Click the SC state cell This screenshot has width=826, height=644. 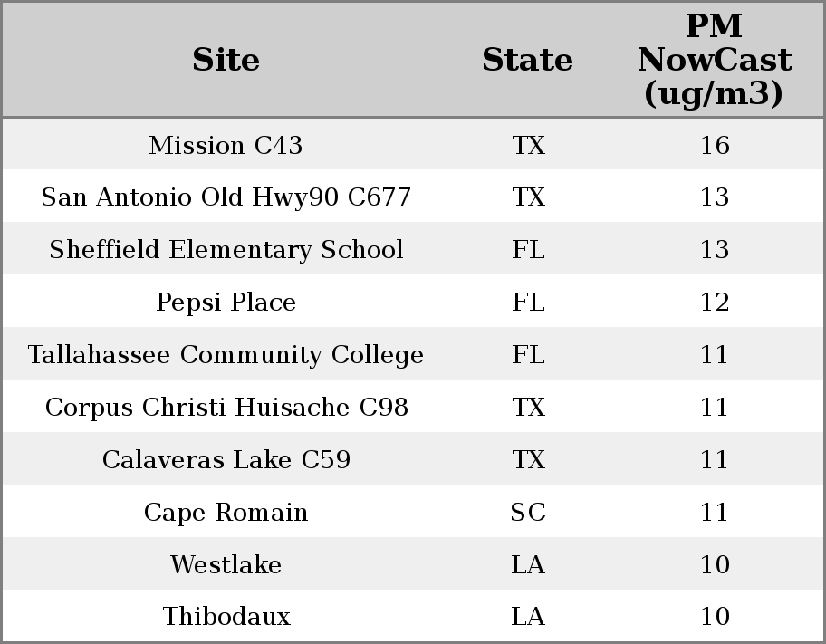tap(528, 513)
